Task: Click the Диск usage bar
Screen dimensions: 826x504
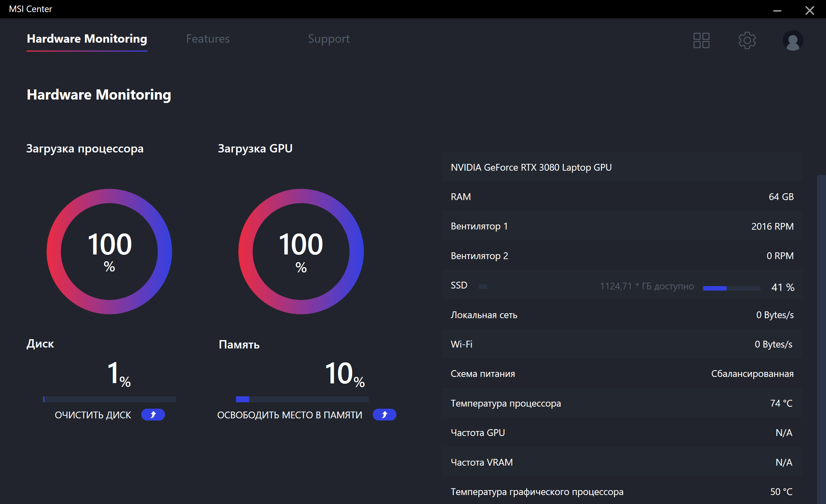Action: click(x=109, y=399)
